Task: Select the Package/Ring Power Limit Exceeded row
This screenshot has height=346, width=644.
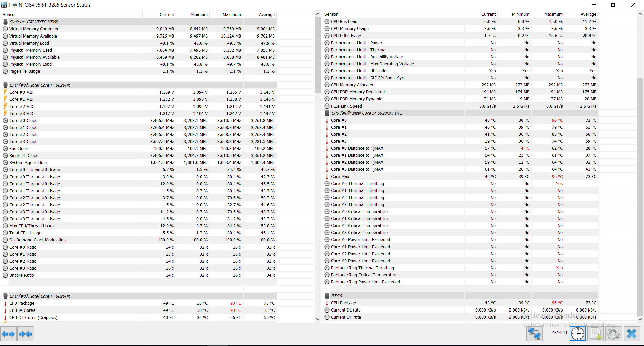Action: click(x=461, y=282)
